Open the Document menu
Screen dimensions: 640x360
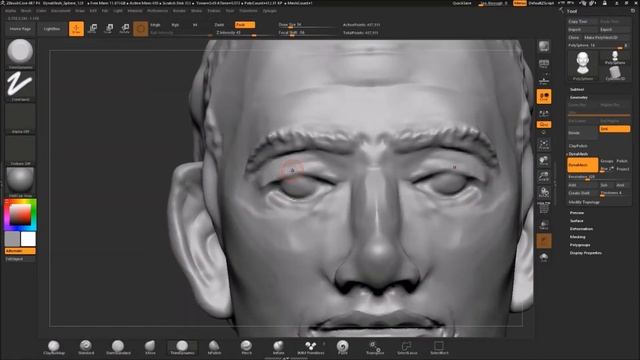pyautogui.click(x=60, y=11)
